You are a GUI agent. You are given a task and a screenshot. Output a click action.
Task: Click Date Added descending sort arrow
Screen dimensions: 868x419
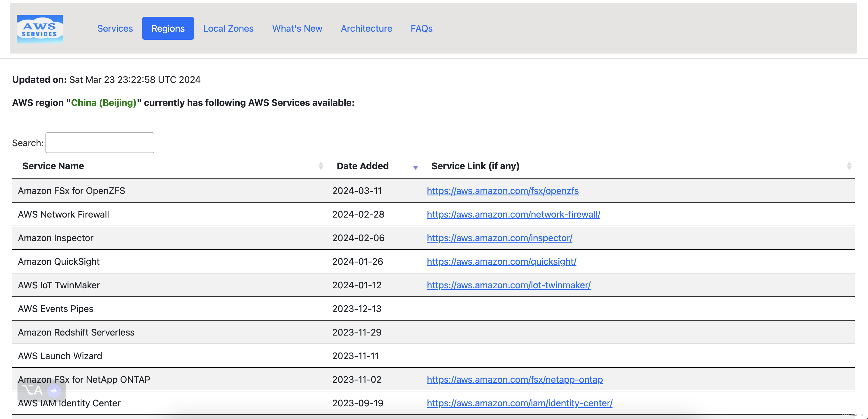(415, 167)
